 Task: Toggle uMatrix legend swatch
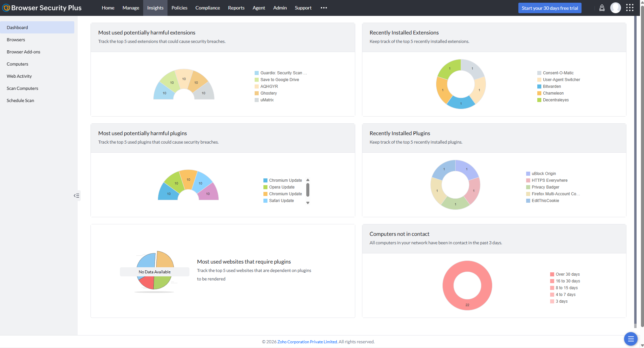(257, 100)
